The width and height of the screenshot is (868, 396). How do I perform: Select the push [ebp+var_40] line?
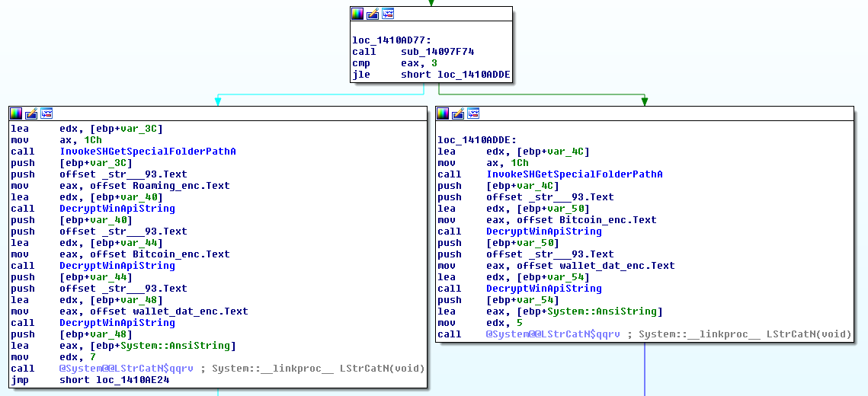72,220
